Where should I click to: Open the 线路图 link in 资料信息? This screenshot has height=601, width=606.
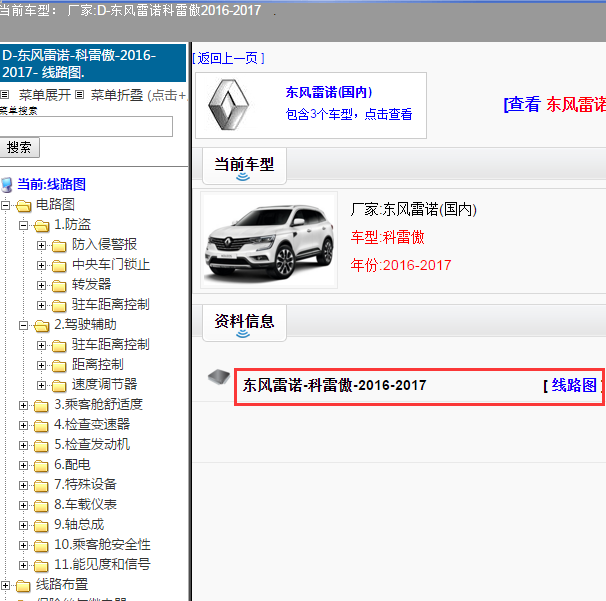(x=573, y=385)
